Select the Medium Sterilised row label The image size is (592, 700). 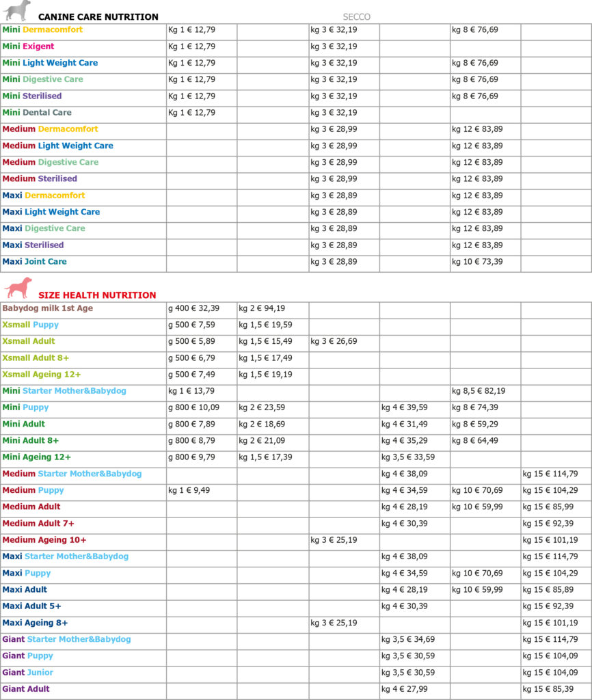pos(40,178)
